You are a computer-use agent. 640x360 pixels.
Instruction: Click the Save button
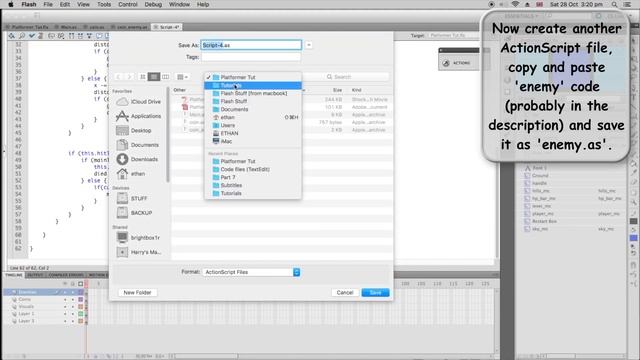tap(375, 293)
